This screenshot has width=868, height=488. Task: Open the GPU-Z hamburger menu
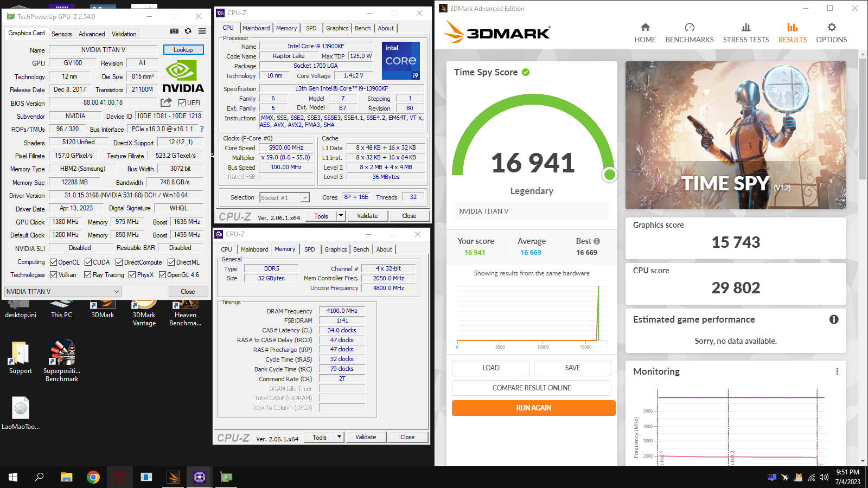[202, 31]
